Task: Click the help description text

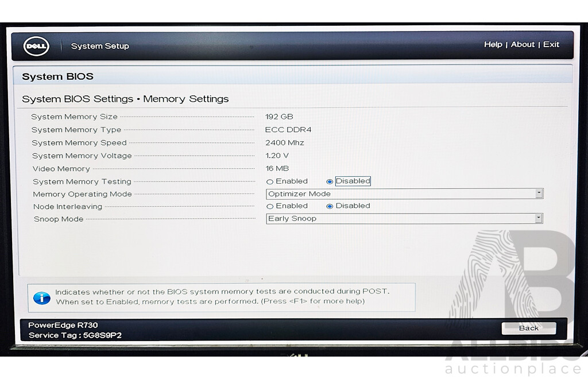Action: point(222,296)
